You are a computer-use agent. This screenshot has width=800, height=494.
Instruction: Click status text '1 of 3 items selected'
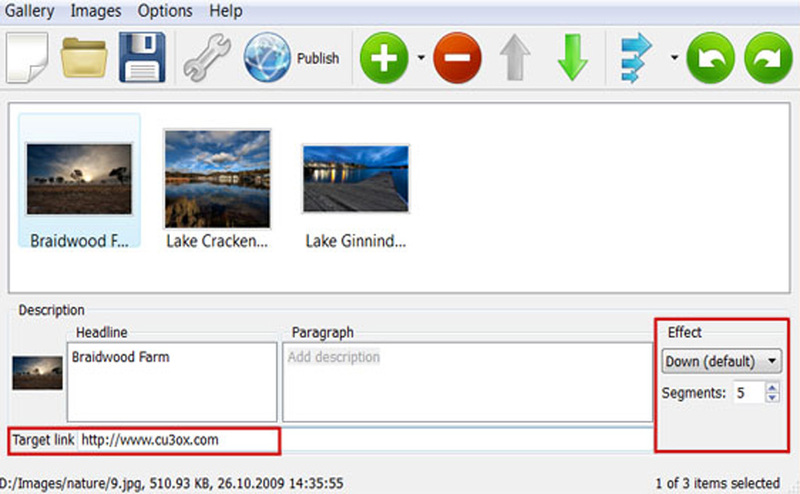(717, 483)
